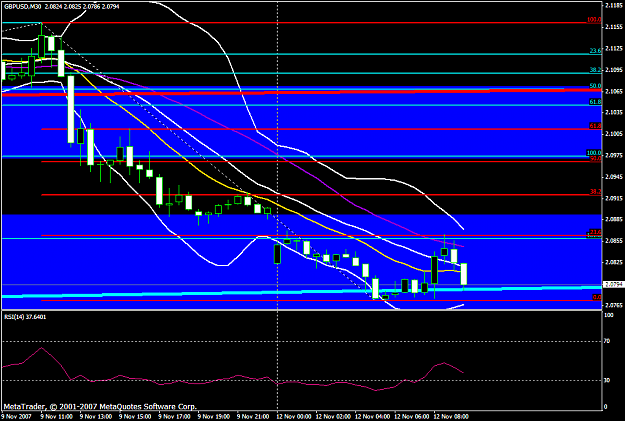Select the cyan 100.0 Fibonacci level label
Screen dimensions: 625x421
pos(594,153)
